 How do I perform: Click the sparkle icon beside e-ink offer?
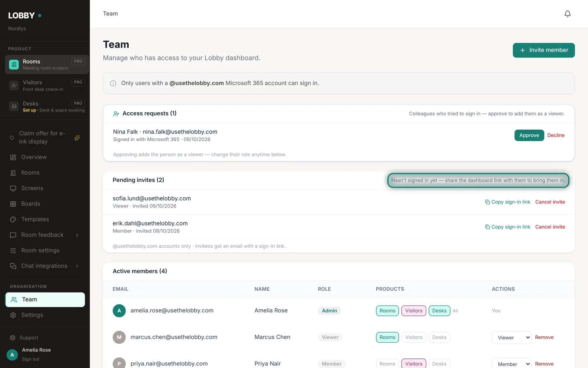(x=77, y=138)
